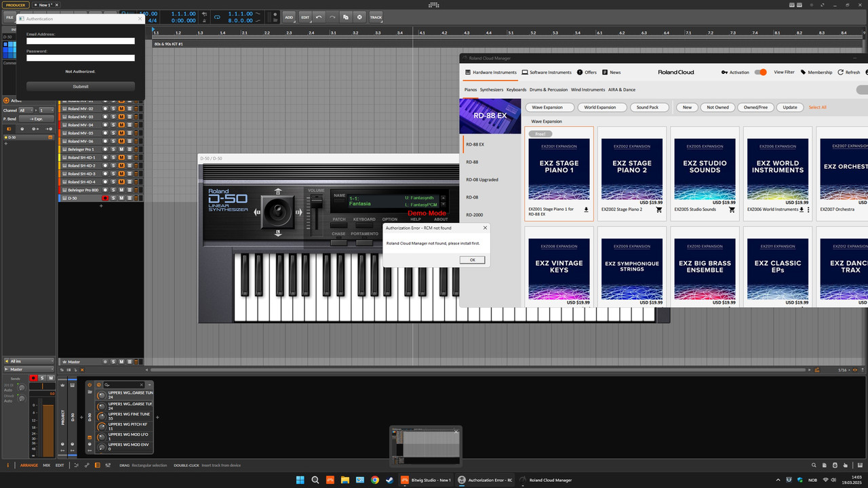Click Submit in the Authentication window
The width and height of the screenshot is (868, 488).
(81, 87)
